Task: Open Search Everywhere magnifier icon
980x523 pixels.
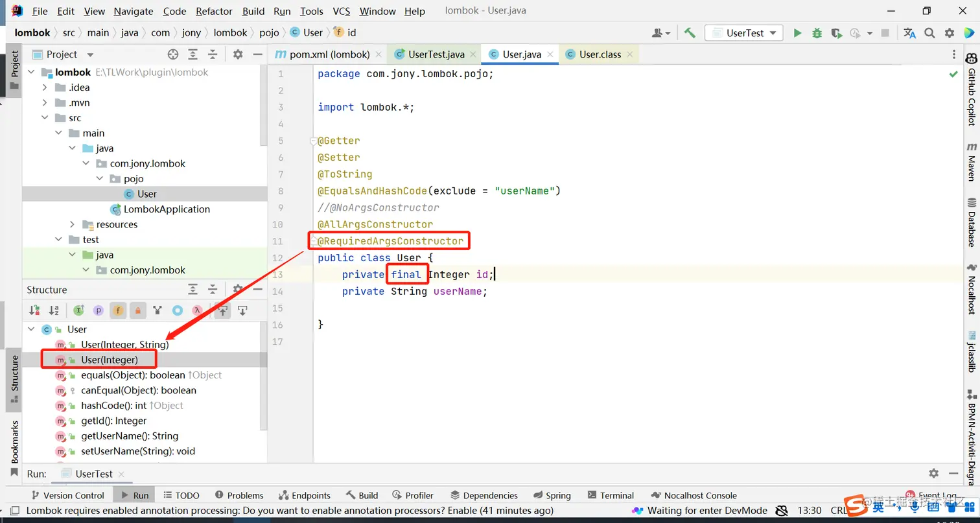Action: [929, 33]
